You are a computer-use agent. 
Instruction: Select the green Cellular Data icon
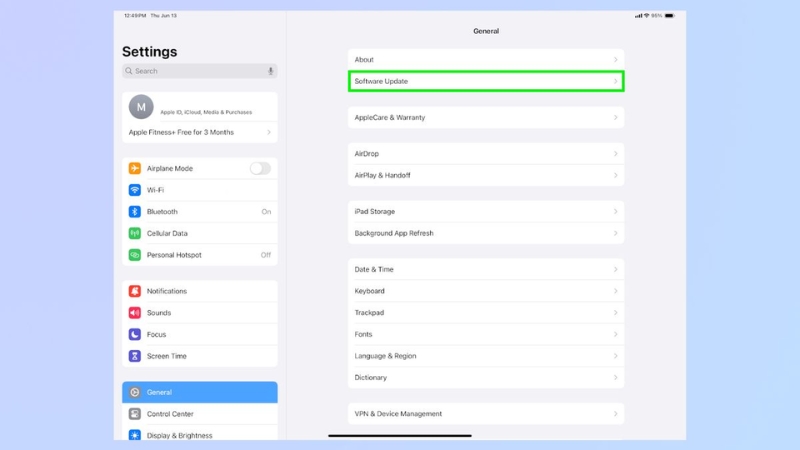coord(135,233)
